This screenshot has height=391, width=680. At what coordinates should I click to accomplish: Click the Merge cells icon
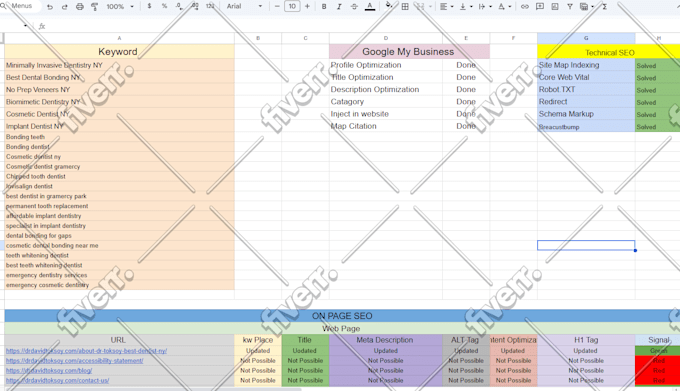[x=420, y=7]
